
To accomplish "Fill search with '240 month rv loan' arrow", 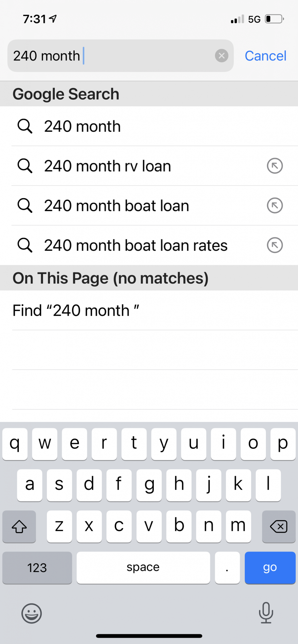I will [275, 166].
